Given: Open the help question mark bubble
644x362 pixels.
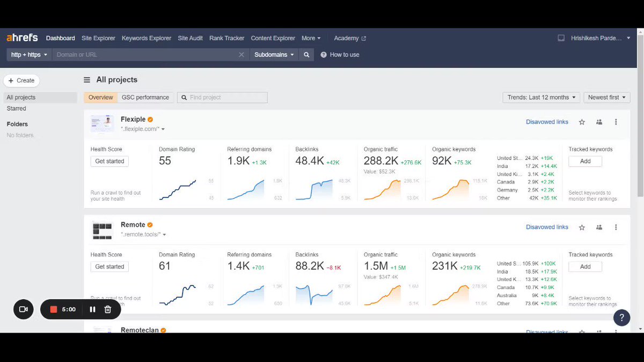Looking at the screenshot, I should pyautogui.click(x=621, y=317).
